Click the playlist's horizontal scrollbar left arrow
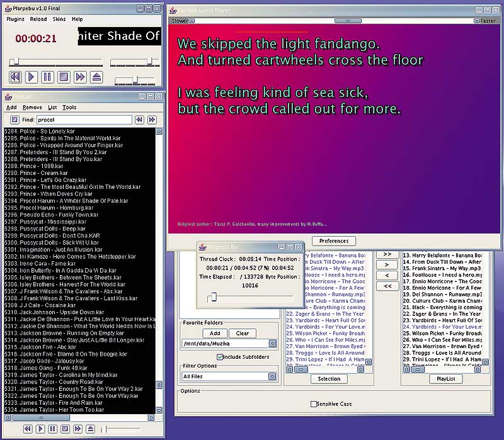Image resolution: width=504 pixels, height=440 pixels. tap(8, 418)
